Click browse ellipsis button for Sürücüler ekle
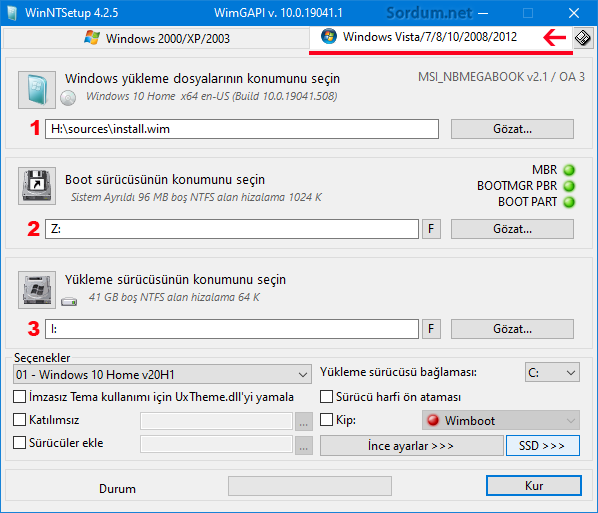 304,445
